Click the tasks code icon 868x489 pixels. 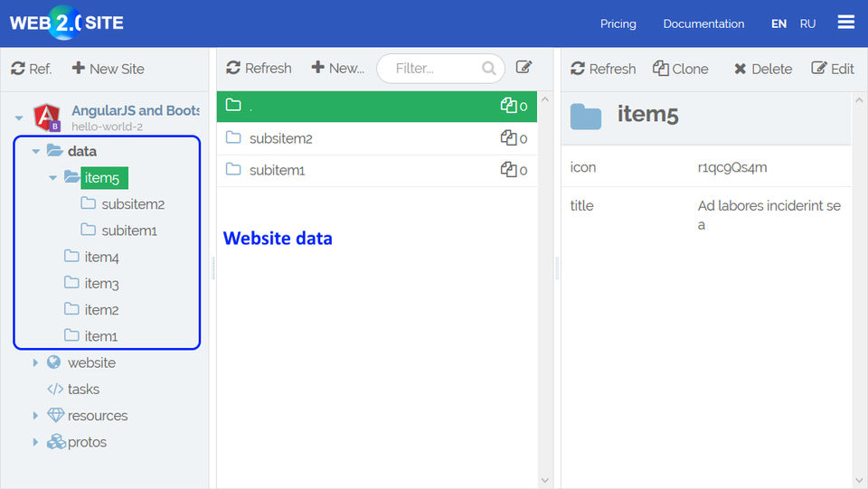[55, 390]
